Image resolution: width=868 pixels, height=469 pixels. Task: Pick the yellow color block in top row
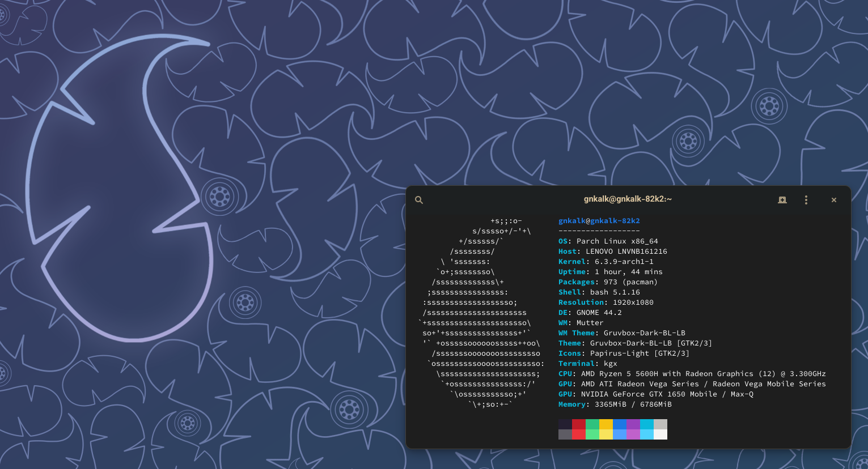click(606, 424)
